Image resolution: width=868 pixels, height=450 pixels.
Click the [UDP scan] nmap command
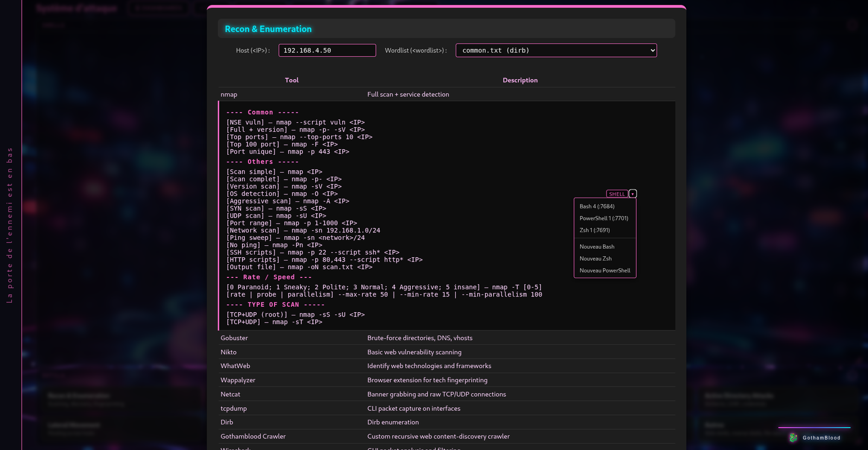pos(277,216)
